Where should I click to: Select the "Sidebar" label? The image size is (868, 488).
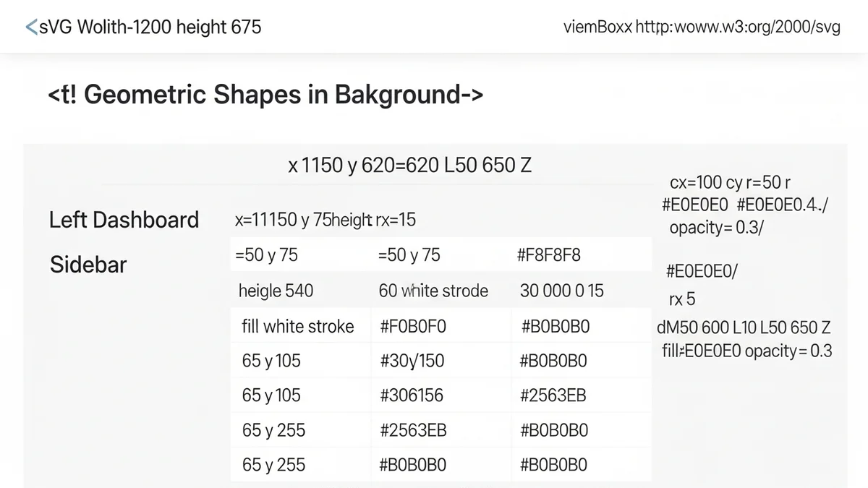[x=88, y=265]
